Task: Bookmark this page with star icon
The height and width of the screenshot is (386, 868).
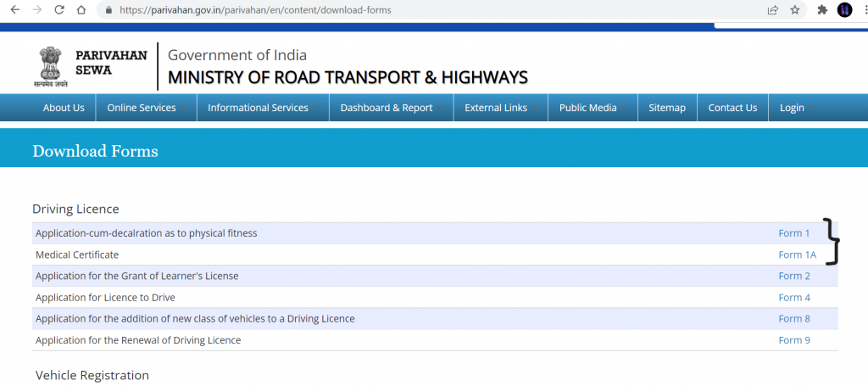Action: pos(795,10)
